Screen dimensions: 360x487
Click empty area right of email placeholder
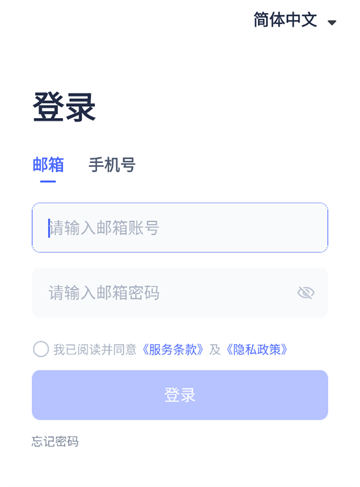tap(242, 228)
